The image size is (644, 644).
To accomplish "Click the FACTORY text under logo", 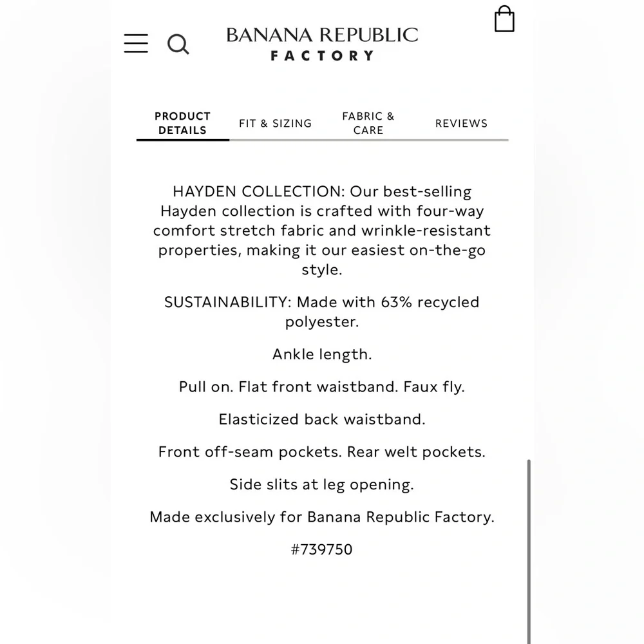I will [322, 56].
